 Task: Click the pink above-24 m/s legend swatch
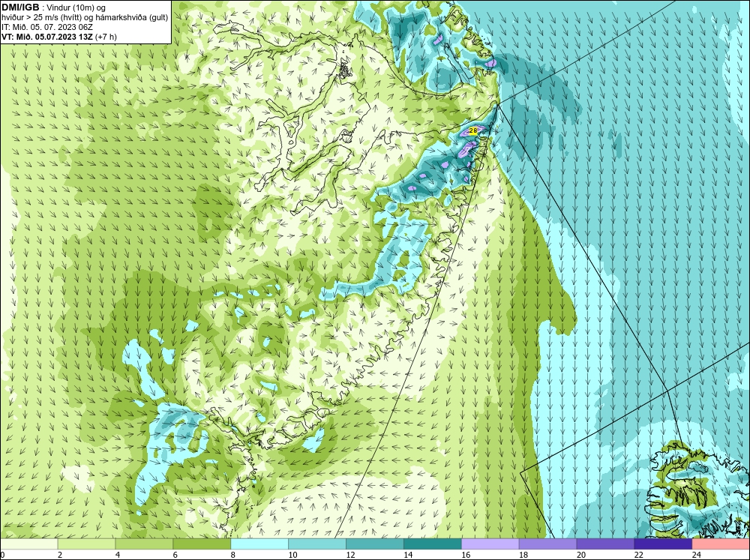[x=721, y=544]
